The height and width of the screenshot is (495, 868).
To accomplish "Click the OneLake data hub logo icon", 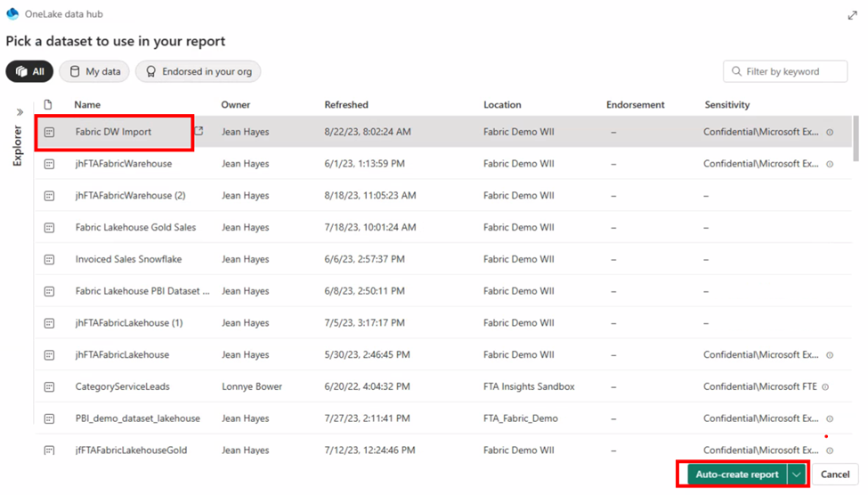I will tap(12, 14).
